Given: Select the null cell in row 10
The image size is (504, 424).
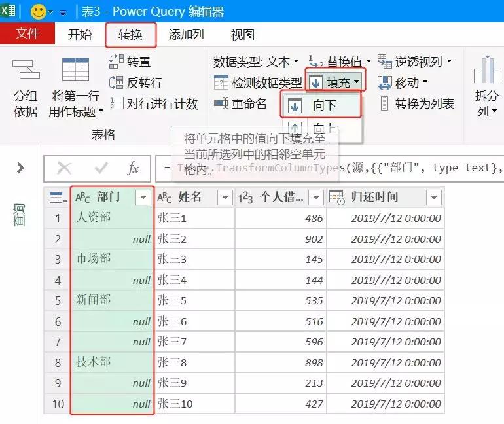Looking at the screenshot, I should [112, 404].
